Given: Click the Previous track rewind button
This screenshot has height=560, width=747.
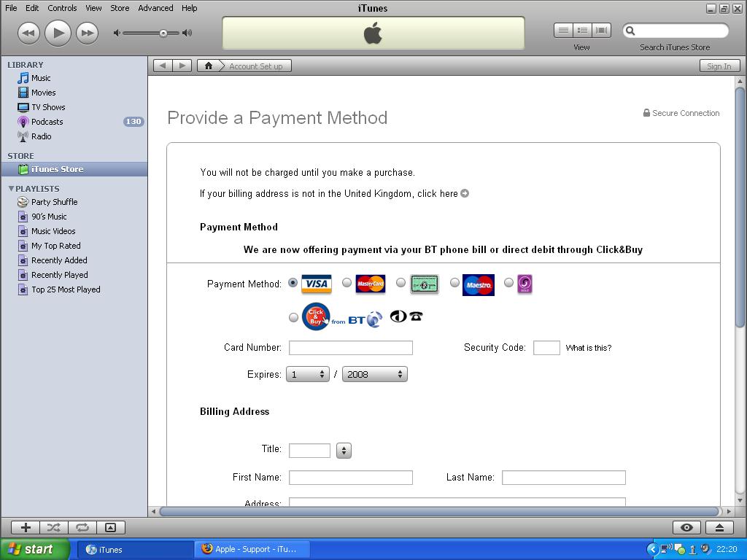Looking at the screenshot, I should [x=28, y=33].
